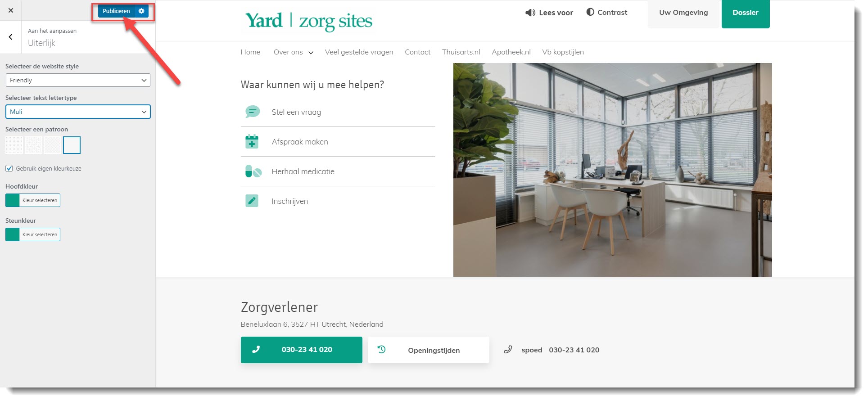Toggle the Gebruik eigen kleurkeuze checkbox

tap(9, 168)
